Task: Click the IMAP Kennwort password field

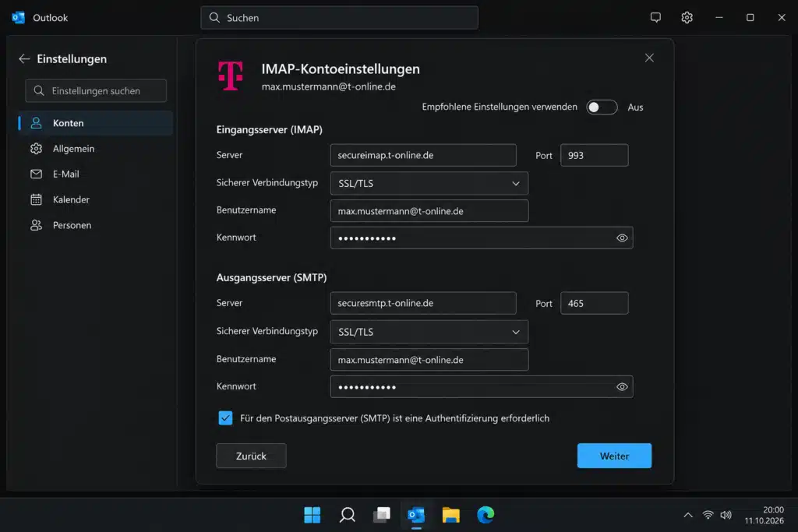Action: click(482, 238)
